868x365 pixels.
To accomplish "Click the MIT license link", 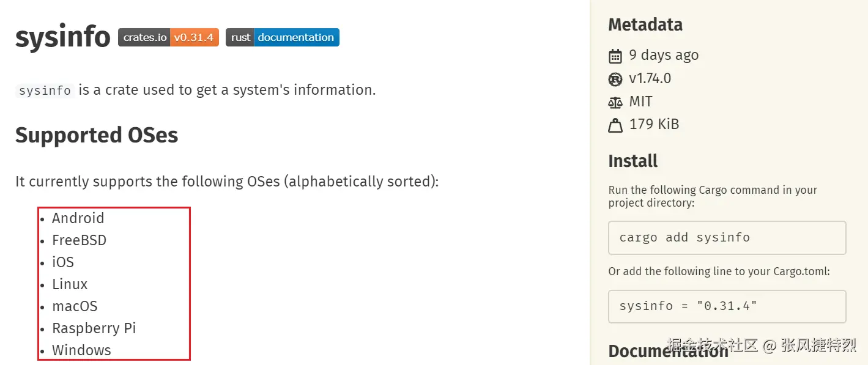I will click(640, 101).
